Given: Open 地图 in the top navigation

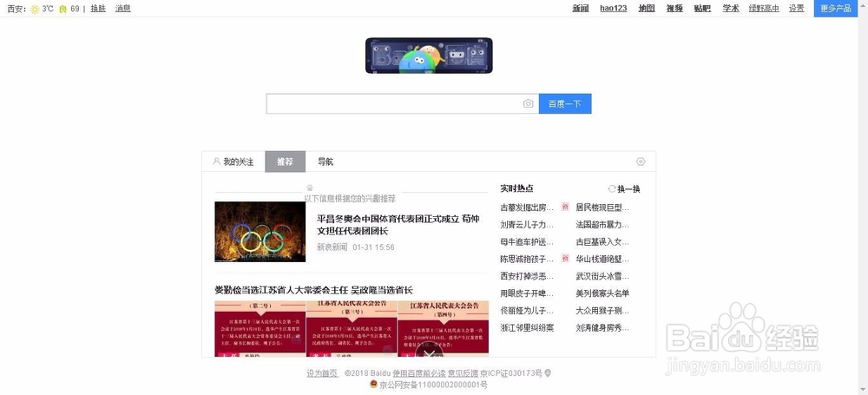Looking at the screenshot, I should coord(647,9).
